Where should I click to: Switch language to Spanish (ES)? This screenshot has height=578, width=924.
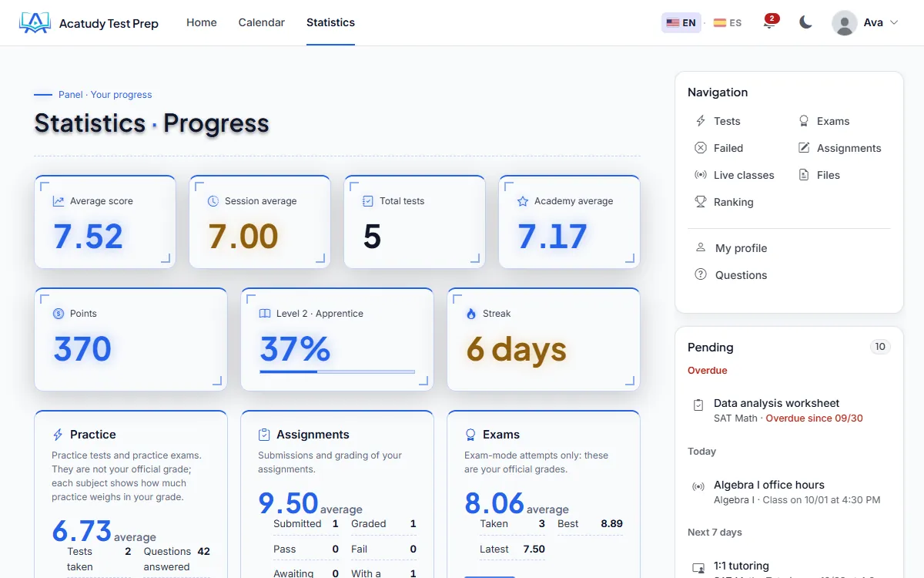[x=728, y=23]
